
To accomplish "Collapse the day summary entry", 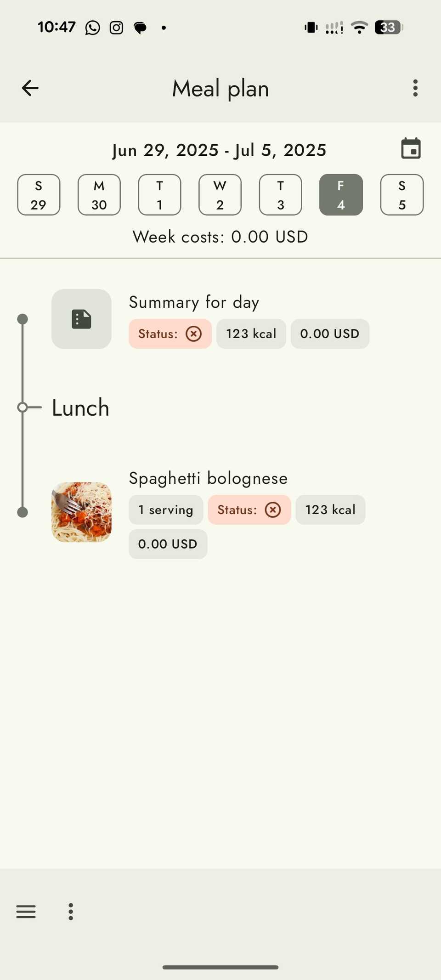I will 194,302.
